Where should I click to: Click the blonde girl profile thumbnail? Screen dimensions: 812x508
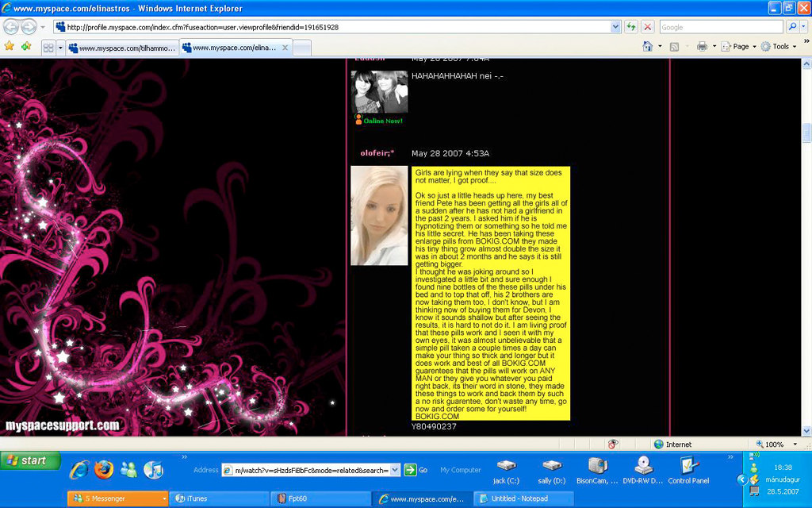(379, 216)
